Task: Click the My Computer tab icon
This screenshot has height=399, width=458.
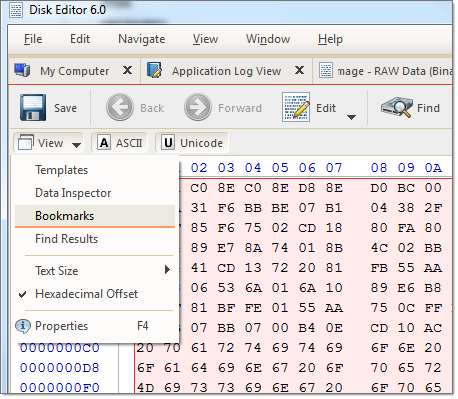Action: (x=22, y=70)
